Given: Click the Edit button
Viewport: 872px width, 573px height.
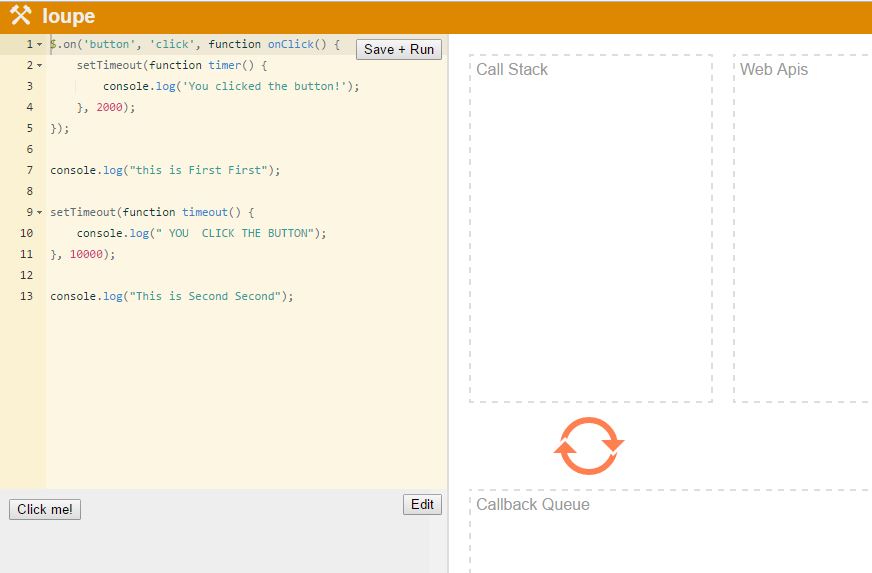Looking at the screenshot, I should 422,505.
